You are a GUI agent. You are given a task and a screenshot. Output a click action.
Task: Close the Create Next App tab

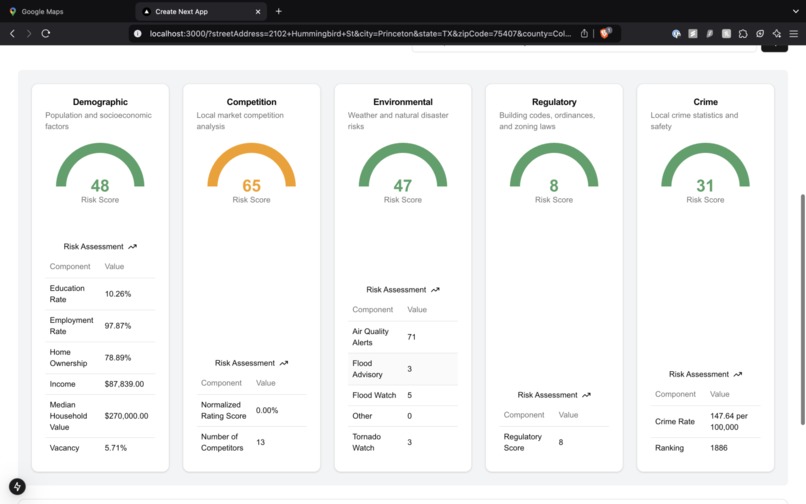pos(258,11)
